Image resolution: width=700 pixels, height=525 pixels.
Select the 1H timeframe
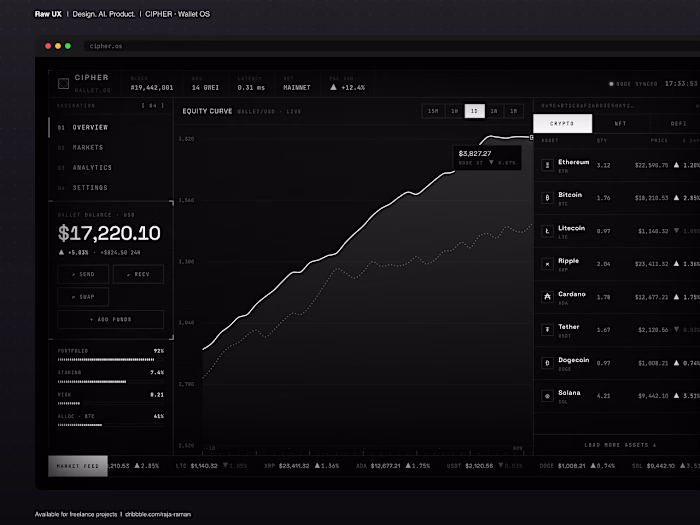(x=454, y=111)
